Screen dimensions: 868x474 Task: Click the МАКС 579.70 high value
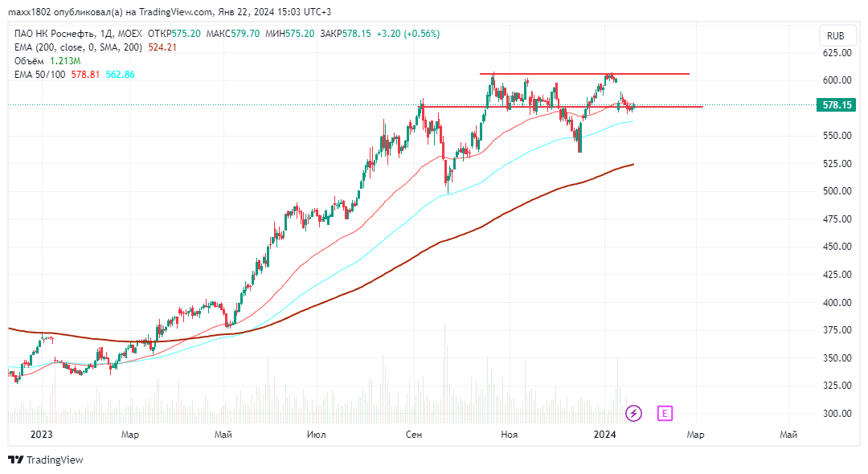[232, 34]
